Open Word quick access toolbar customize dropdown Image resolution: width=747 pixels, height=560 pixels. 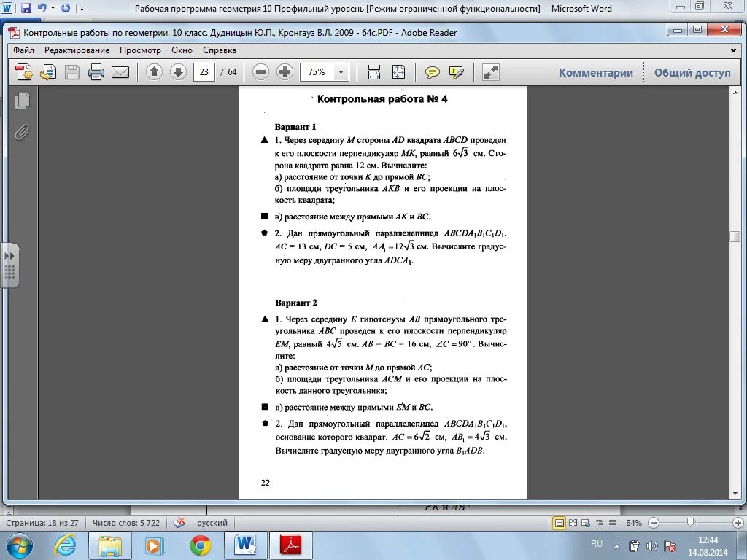tap(82, 9)
